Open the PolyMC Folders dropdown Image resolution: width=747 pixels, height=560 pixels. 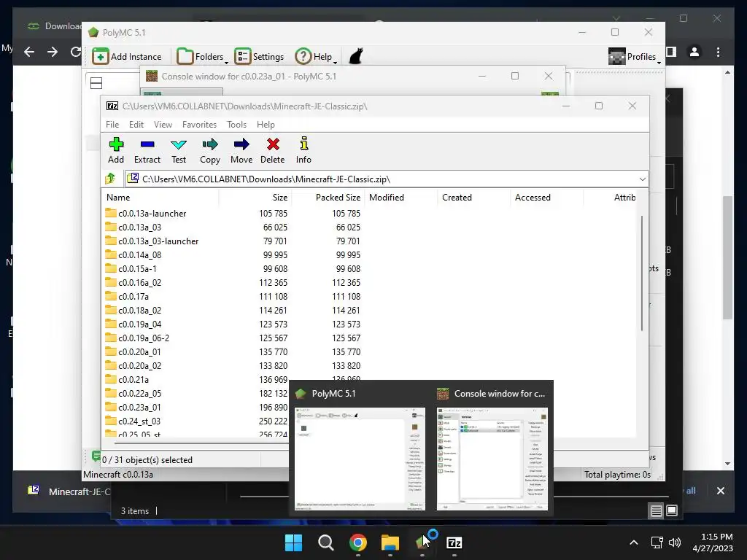click(x=202, y=56)
